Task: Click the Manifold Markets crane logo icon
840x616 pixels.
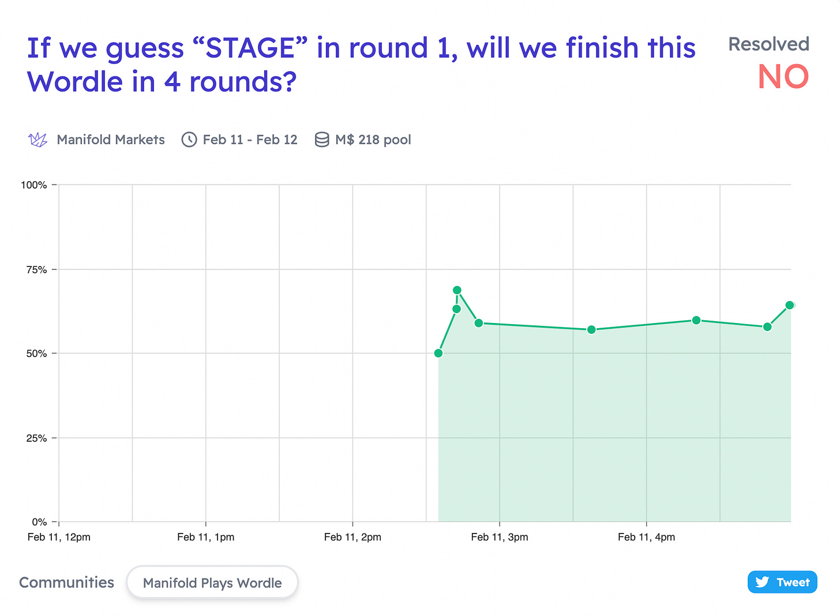Action: [x=38, y=140]
